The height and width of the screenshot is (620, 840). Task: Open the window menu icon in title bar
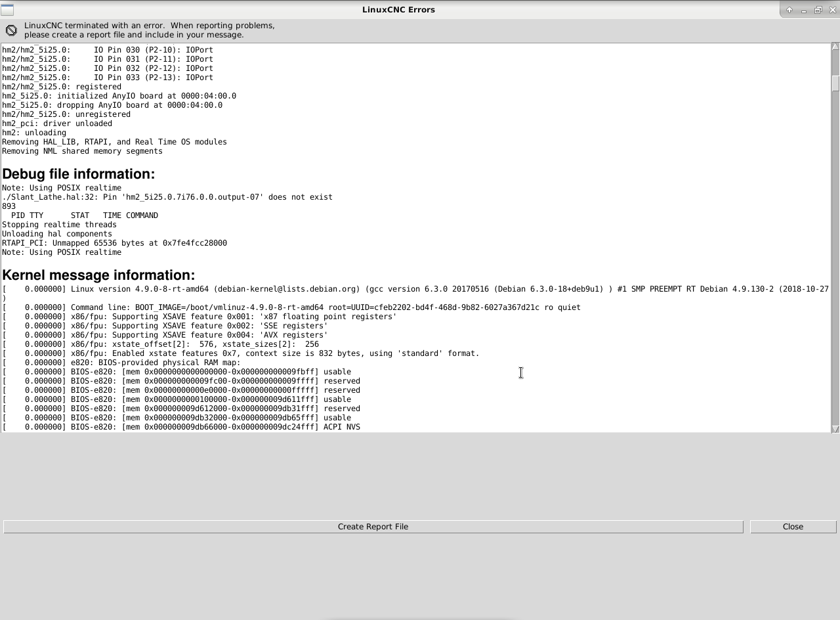(7, 10)
